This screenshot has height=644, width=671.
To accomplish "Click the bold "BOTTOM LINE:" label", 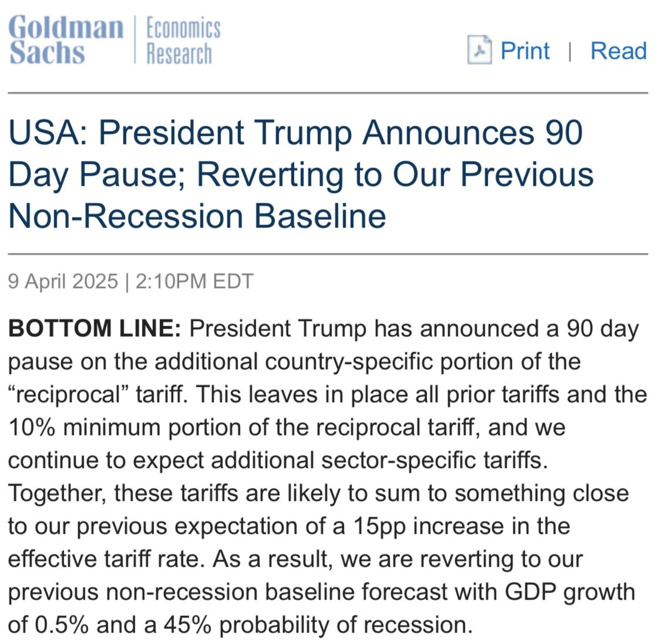I will (95, 328).
